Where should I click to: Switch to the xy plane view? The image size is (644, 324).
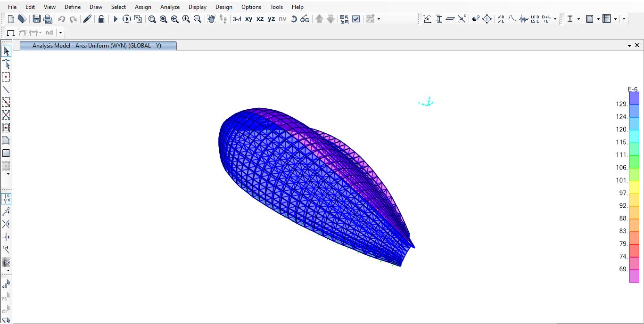(x=248, y=19)
